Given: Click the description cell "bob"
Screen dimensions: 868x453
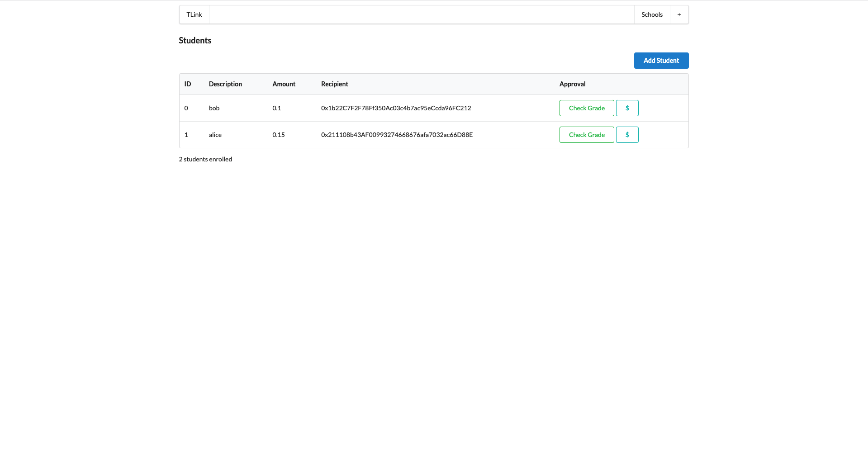Looking at the screenshot, I should click(214, 108).
